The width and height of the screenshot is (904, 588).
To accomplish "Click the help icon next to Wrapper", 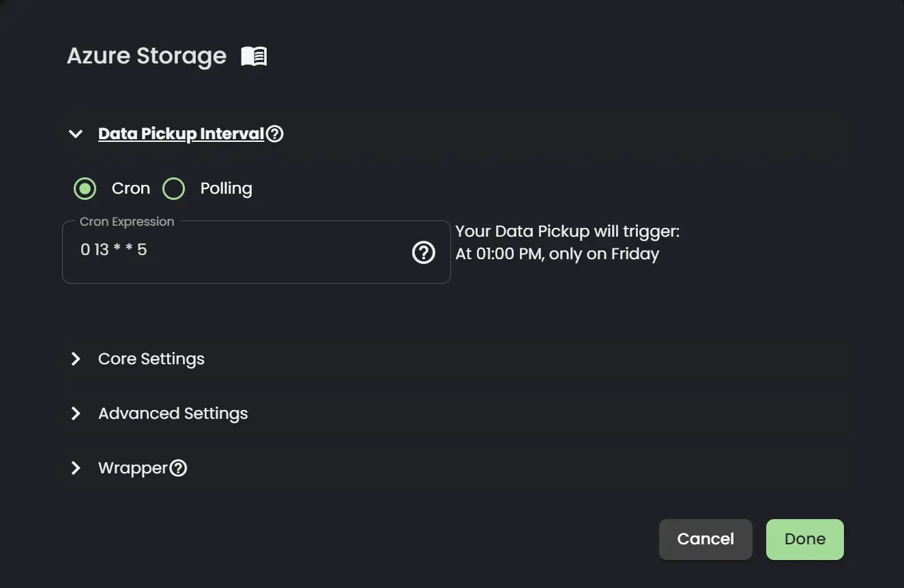I will (x=178, y=468).
